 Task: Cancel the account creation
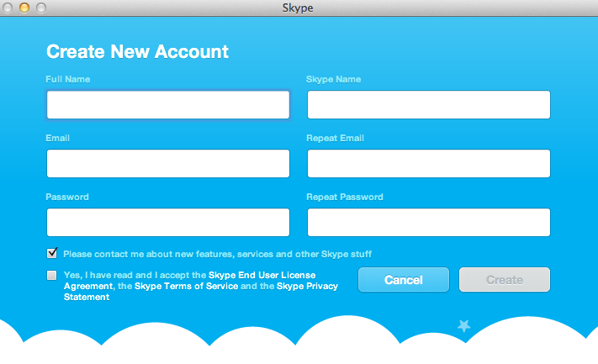404,280
